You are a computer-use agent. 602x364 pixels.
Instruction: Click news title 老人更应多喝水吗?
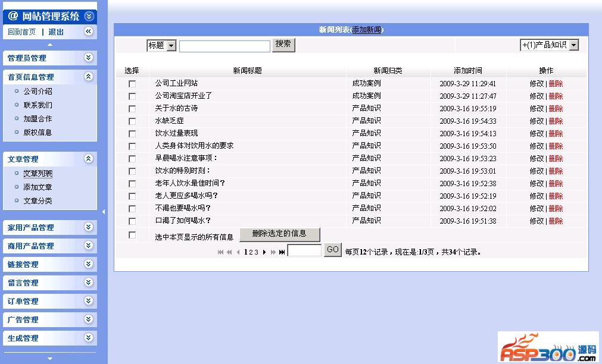click(186, 196)
